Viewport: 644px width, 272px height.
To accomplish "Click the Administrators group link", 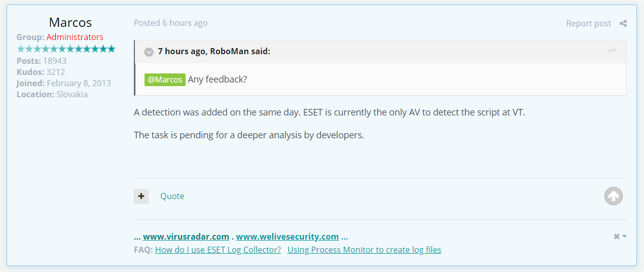I will pyautogui.click(x=75, y=37).
